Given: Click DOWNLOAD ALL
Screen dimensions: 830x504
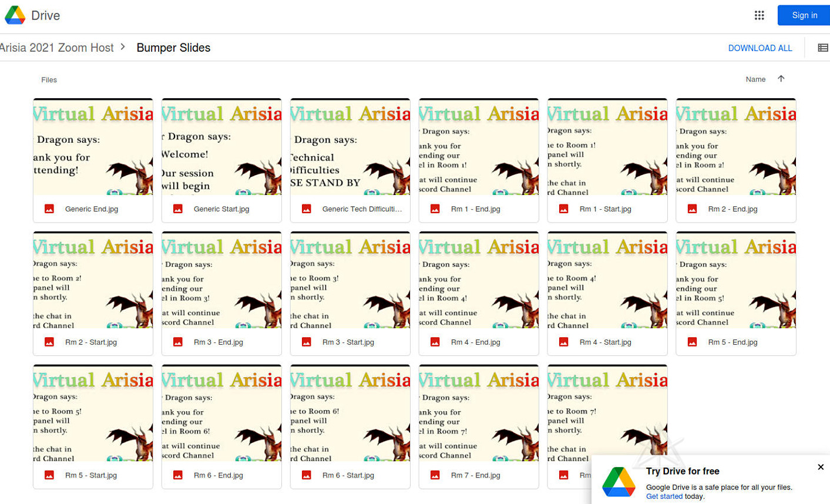Looking at the screenshot, I should [760, 48].
